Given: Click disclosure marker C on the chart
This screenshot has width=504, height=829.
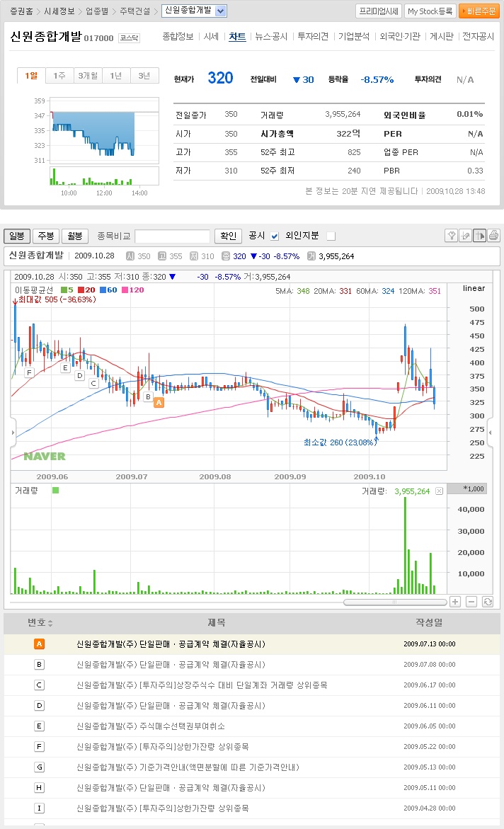Looking at the screenshot, I should (x=93, y=383).
